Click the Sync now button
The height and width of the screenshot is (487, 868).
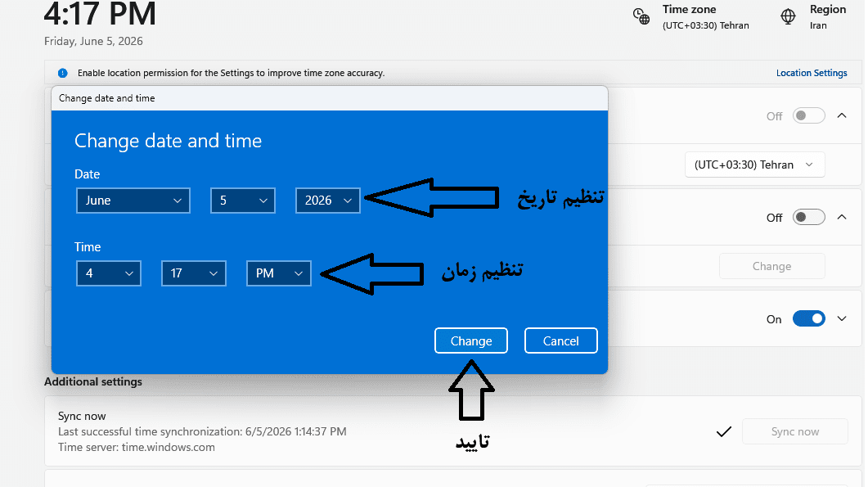795,431
